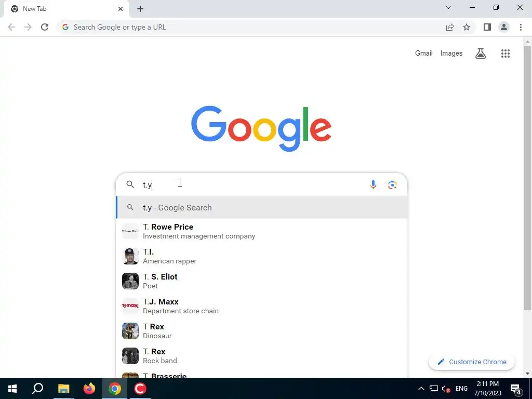Search by image with Google Lens
Viewport: 532px width, 399px height.
[x=392, y=184]
